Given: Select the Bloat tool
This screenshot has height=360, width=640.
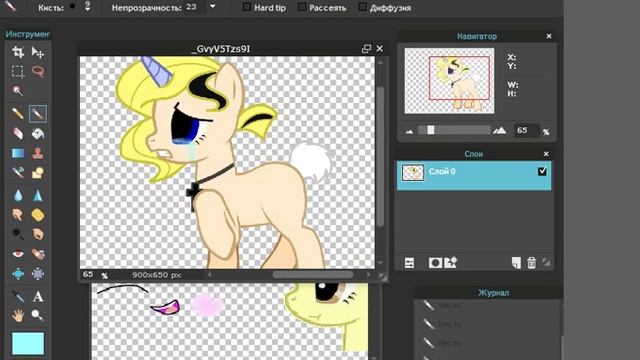Looking at the screenshot, I should tap(18, 273).
